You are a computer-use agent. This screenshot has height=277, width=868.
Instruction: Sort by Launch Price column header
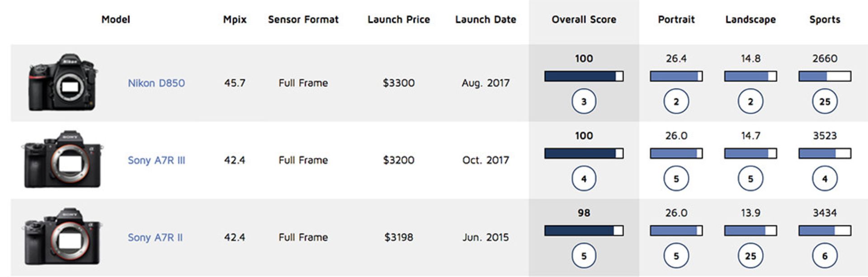(398, 19)
